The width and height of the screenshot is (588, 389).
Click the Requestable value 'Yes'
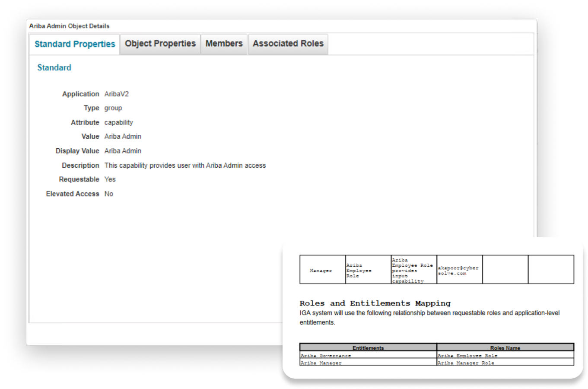110,179
